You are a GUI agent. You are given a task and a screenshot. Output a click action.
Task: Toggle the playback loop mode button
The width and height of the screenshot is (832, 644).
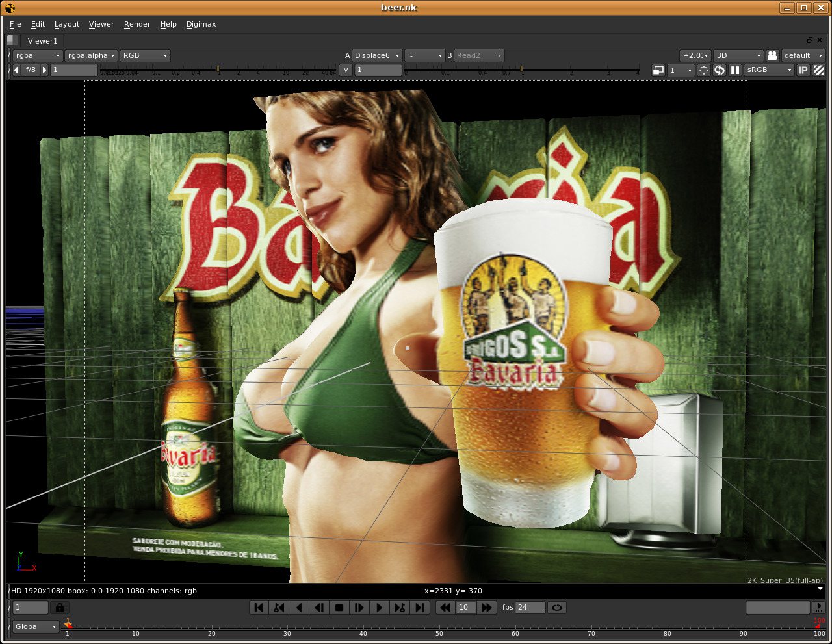557,608
